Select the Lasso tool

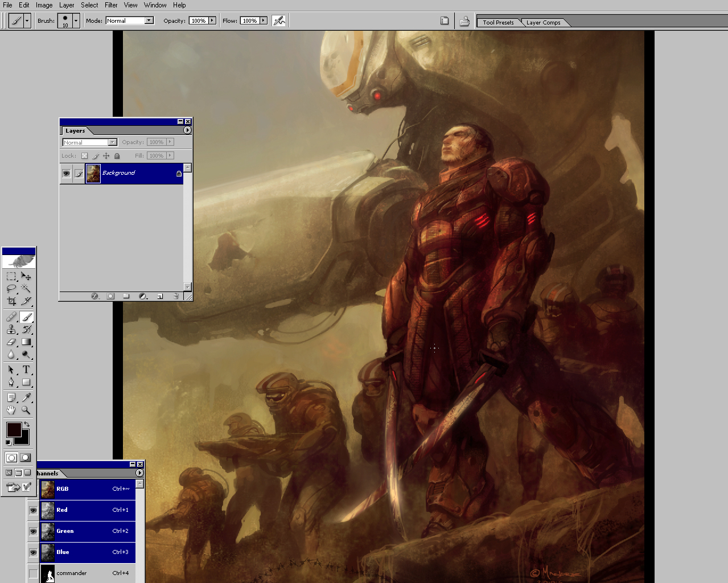point(11,289)
